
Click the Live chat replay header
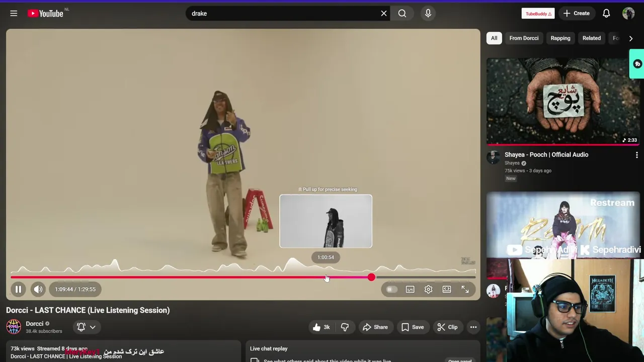click(269, 348)
